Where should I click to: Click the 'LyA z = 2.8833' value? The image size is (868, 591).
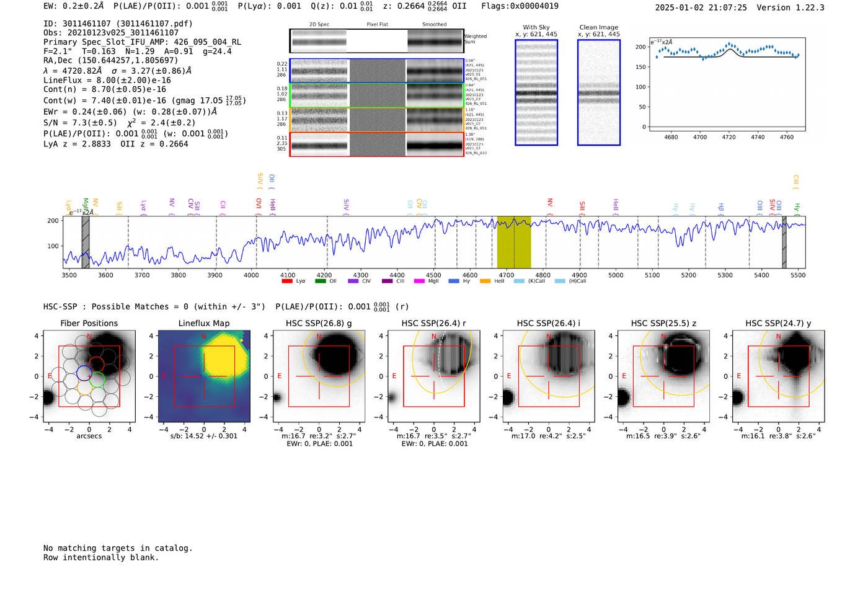click(x=77, y=144)
